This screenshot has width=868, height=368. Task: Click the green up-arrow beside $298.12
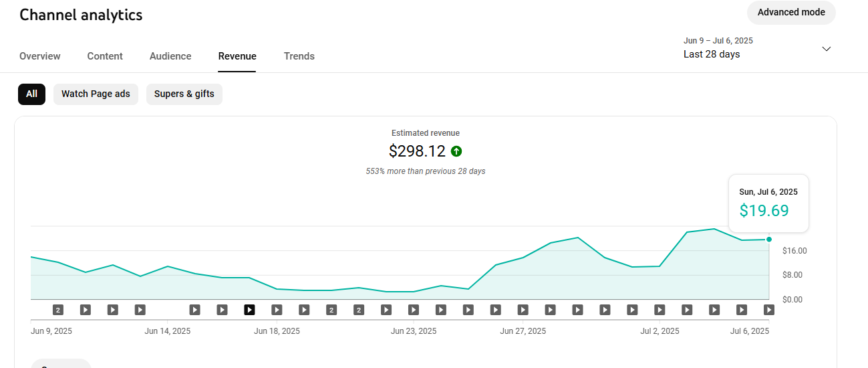tap(456, 151)
